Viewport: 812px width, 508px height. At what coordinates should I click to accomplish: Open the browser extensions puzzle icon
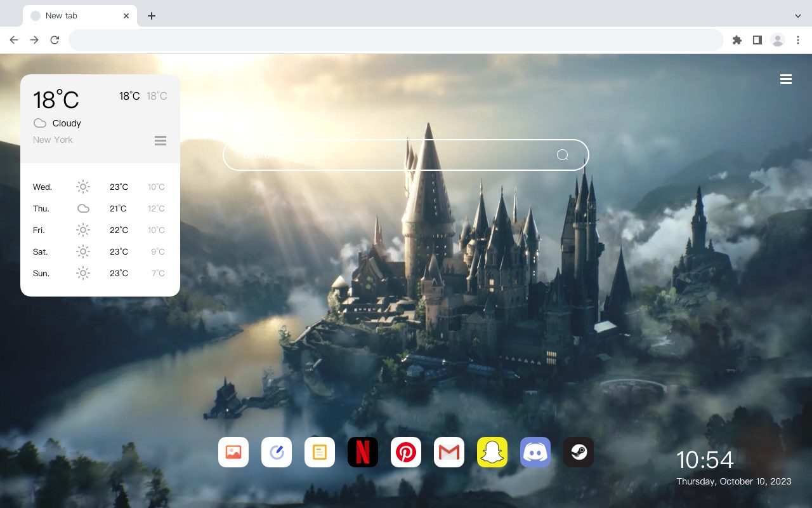tap(737, 40)
